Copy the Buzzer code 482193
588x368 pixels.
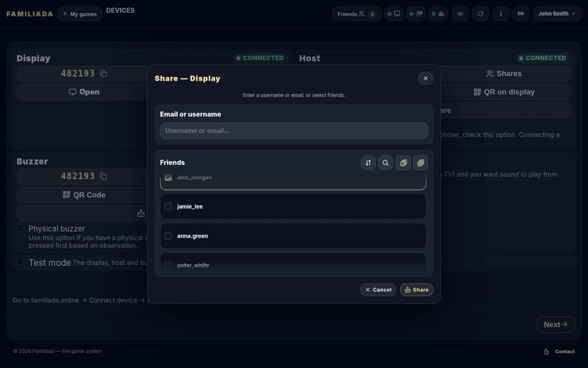pos(103,176)
